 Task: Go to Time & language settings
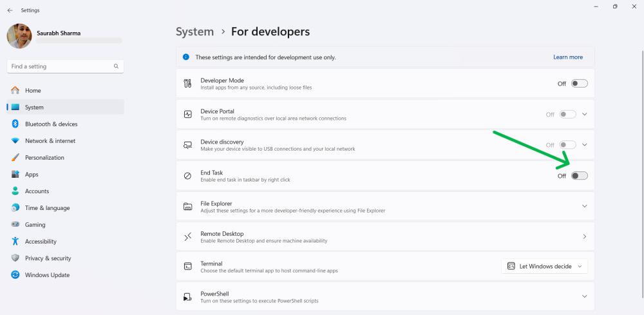click(x=47, y=208)
